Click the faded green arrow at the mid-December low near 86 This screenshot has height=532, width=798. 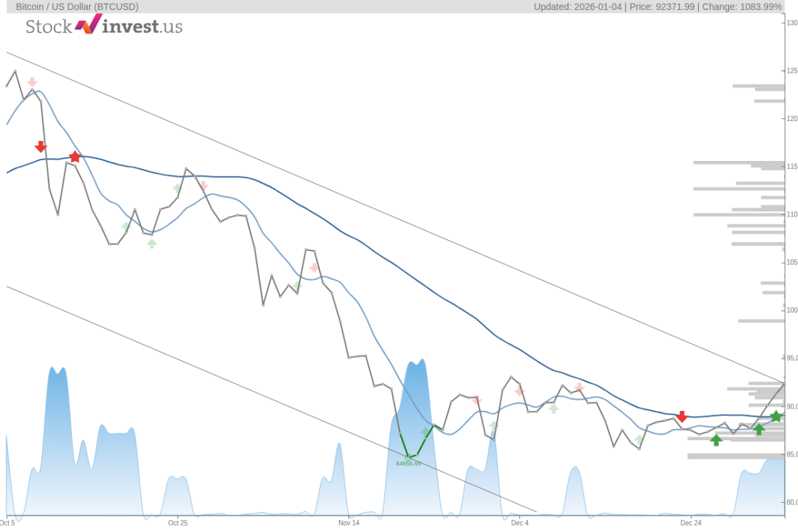[x=638, y=439]
